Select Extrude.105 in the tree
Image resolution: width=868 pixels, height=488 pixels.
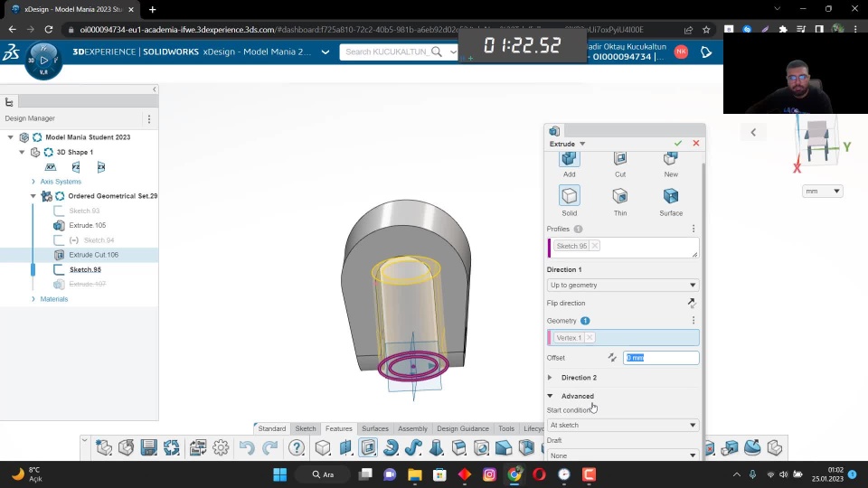88,225
